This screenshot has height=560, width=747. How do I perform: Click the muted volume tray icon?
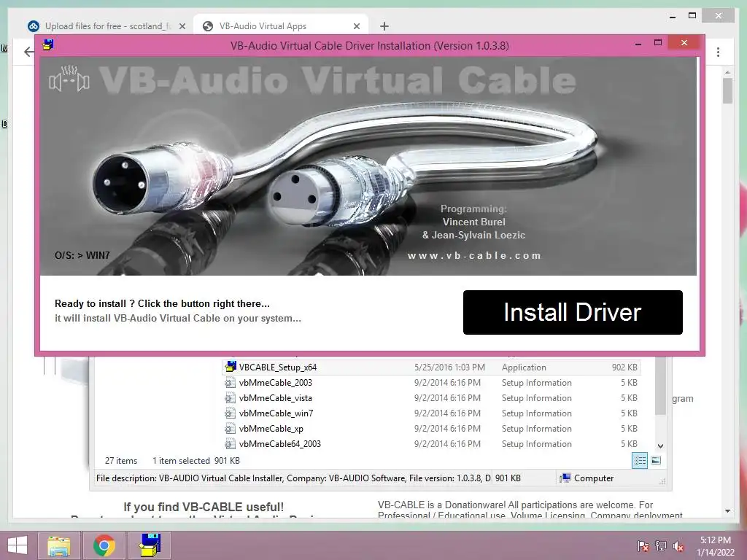(678, 546)
